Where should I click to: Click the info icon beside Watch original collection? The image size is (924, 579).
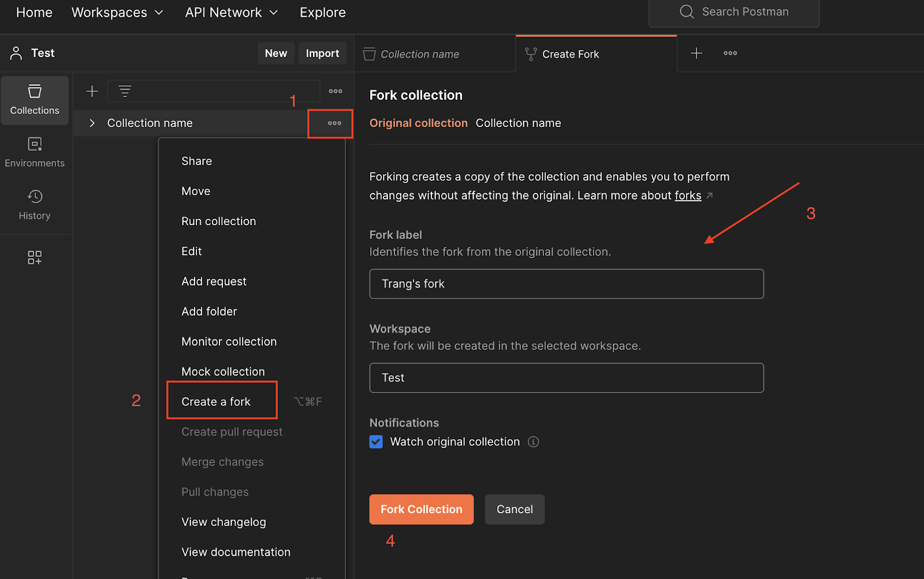(x=534, y=442)
